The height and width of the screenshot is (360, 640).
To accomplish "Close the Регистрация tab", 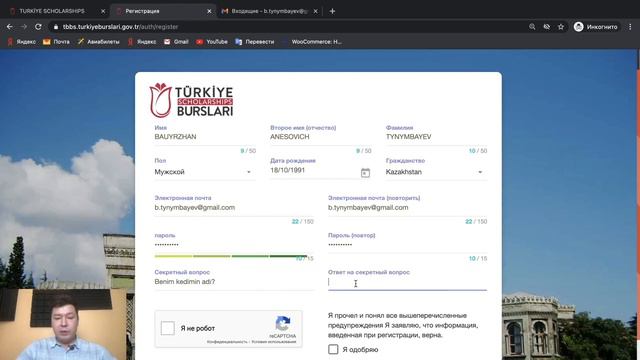I will [x=209, y=11].
